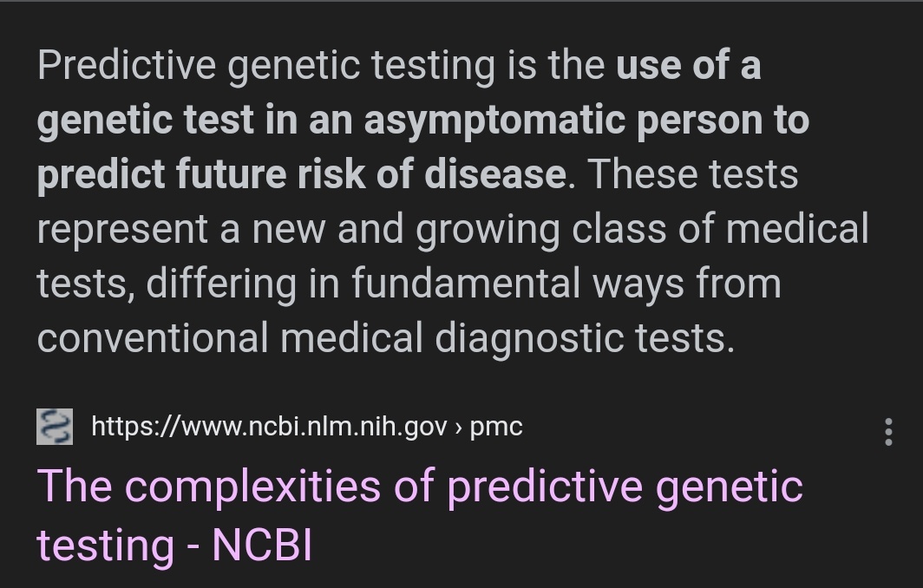This screenshot has height=588, width=923.
Task: Click the opening words "Predictive genetic testing"
Action: (x=266, y=66)
